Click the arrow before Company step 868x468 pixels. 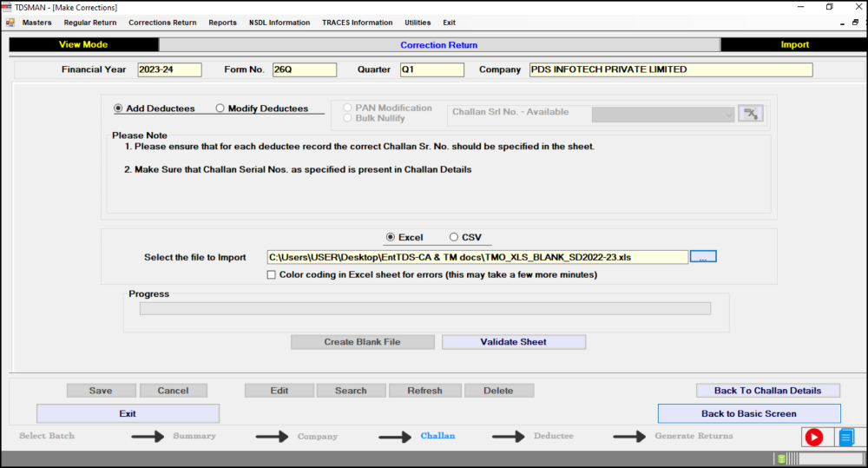coord(272,437)
